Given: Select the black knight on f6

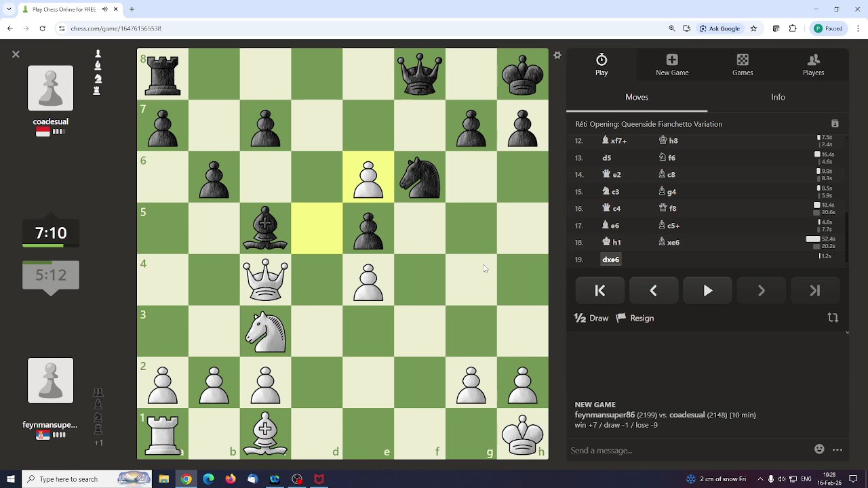Looking at the screenshot, I should tap(420, 177).
